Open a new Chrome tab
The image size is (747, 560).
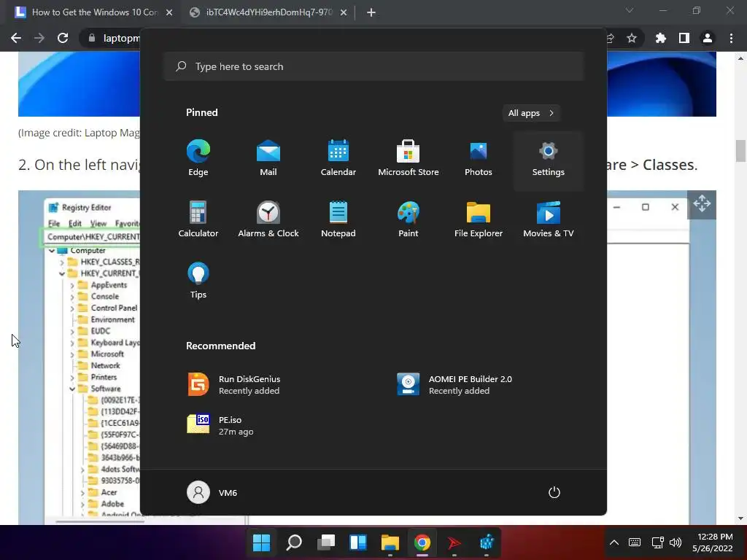pyautogui.click(x=371, y=13)
